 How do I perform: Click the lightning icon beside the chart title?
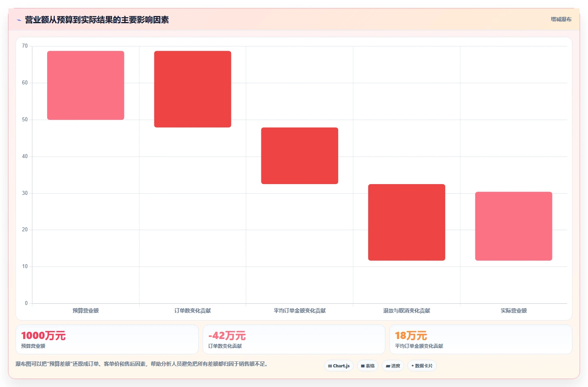pos(19,20)
